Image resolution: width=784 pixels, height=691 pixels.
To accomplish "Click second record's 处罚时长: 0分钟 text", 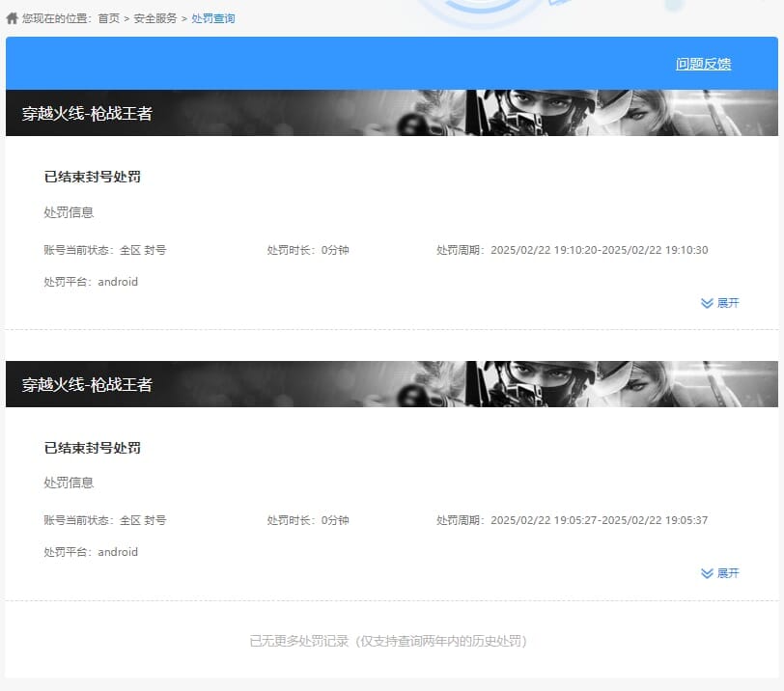I will [308, 520].
